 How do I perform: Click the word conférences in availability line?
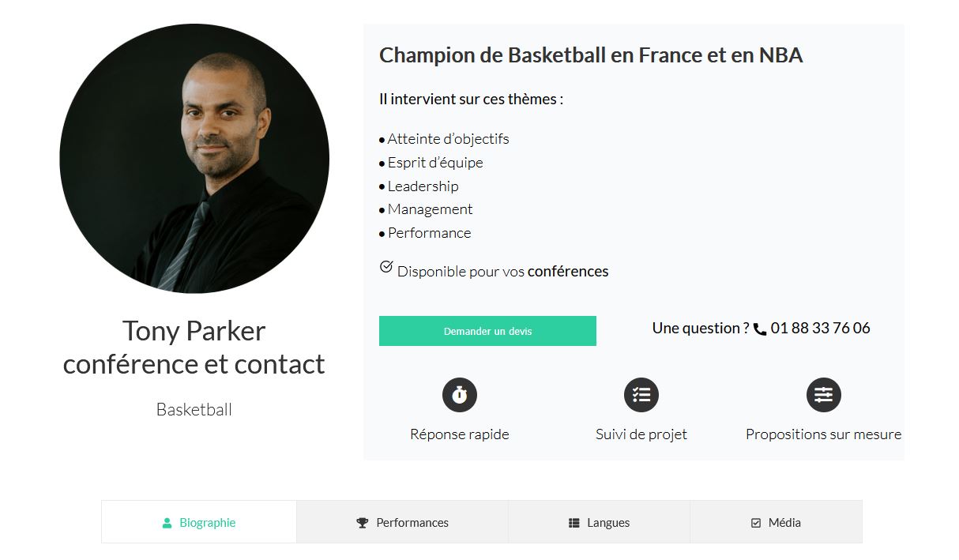click(x=568, y=272)
